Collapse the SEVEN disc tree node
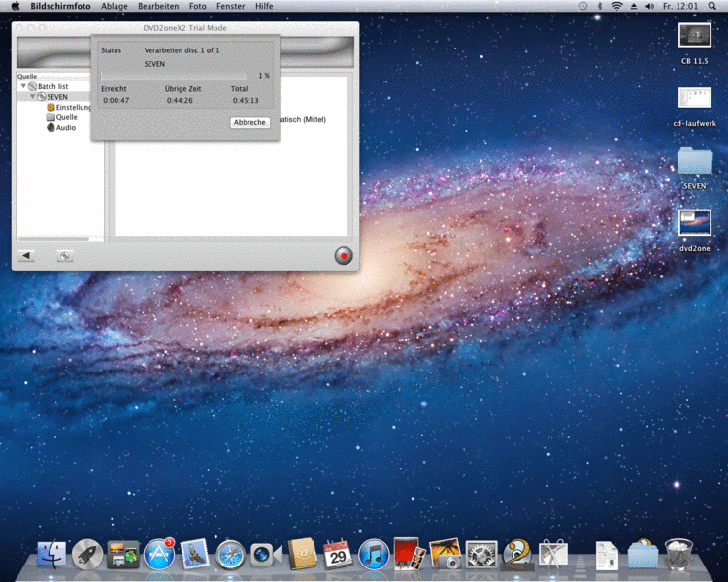Screen dimensions: 728x582 [x=32, y=97]
